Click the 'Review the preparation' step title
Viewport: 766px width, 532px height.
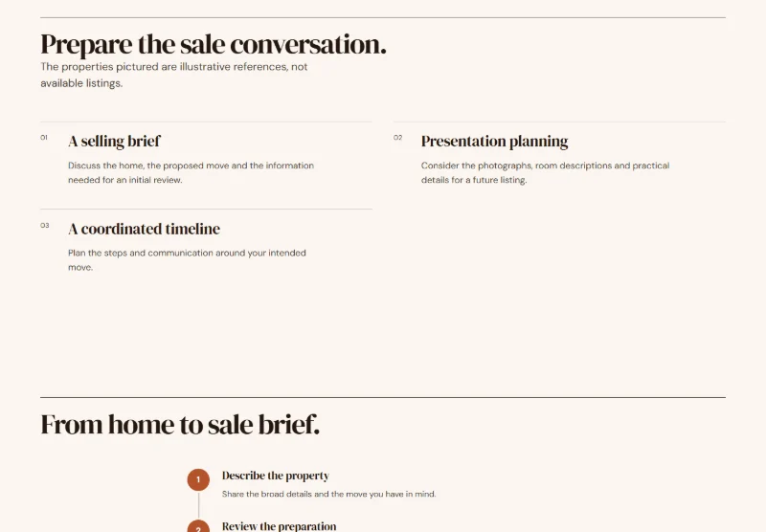(279, 526)
